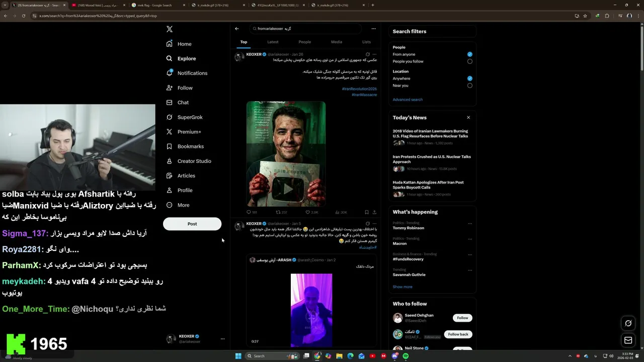Image resolution: width=644 pixels, height=362 pixels.
Task: Click the X search input field
Action: click(305, 29)
